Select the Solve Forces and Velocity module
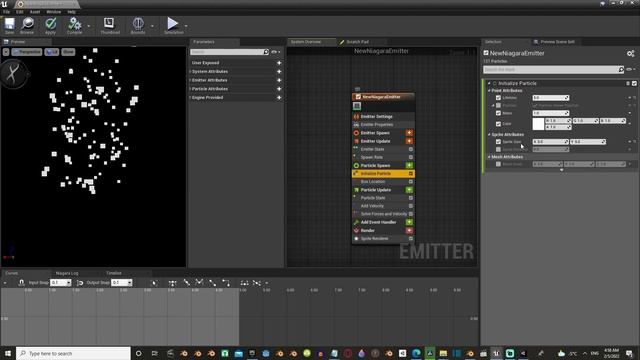Image resolution: width=640 pixels, height=360 pixels. (383, 214)
